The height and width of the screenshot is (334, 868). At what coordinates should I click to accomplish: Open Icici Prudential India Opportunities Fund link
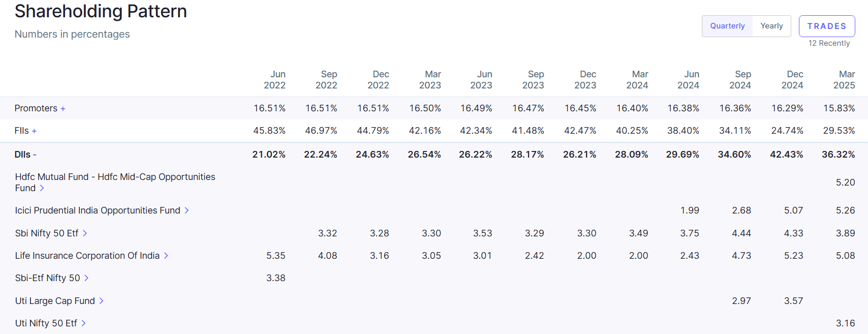[98, 210]
